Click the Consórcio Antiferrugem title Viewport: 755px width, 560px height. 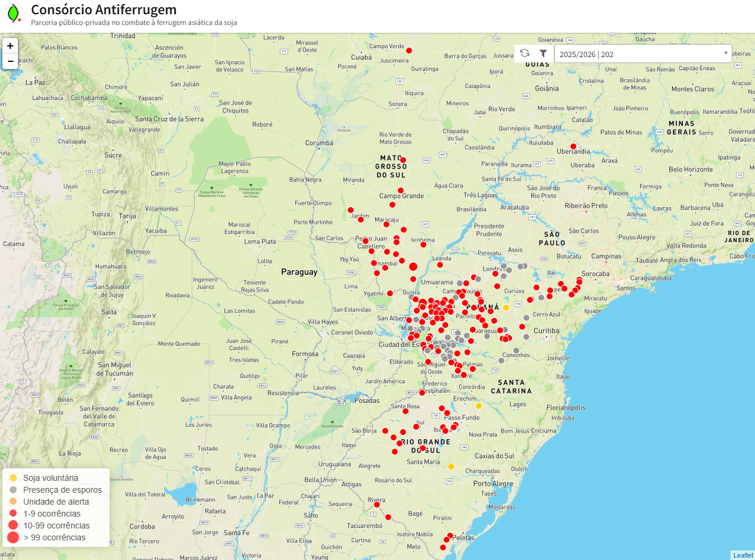click(x=104, y=10)
